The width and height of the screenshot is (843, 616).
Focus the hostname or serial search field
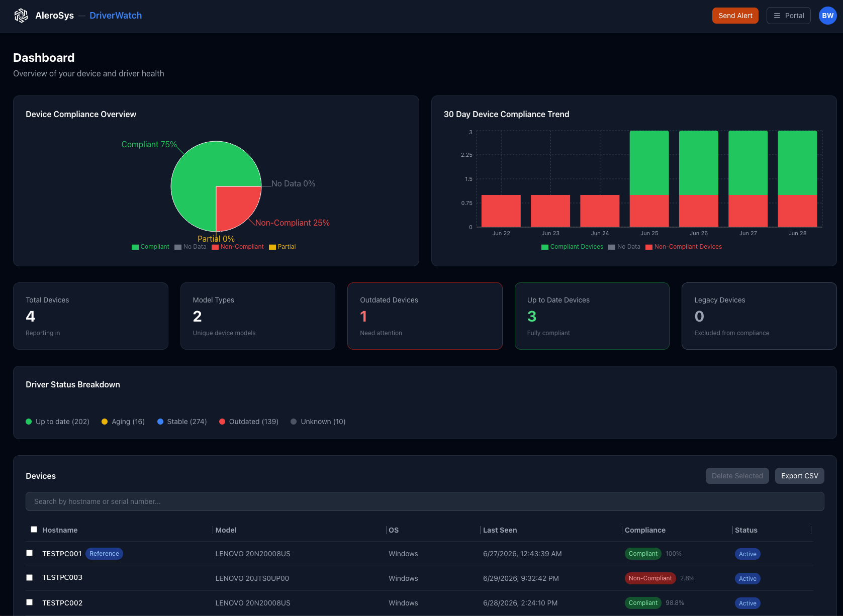click(425, 501)
